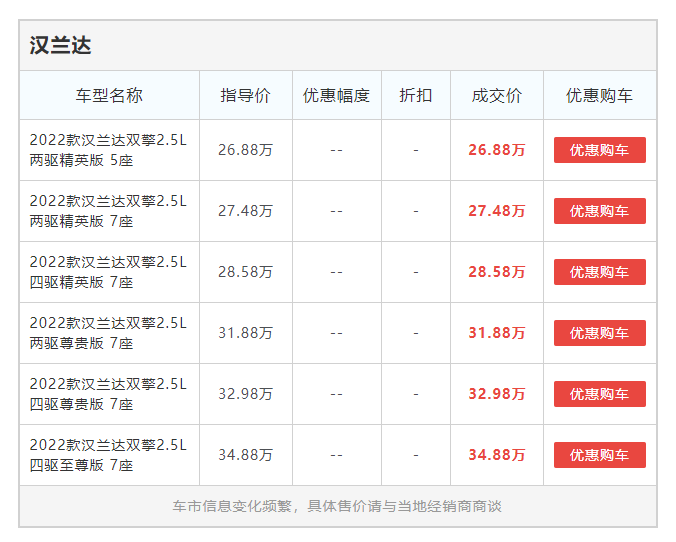Click 优惠购车 button for 四驱尊贵版 7座
The width and height of the screenshot is (676, 542).
(x=599, y=394)
